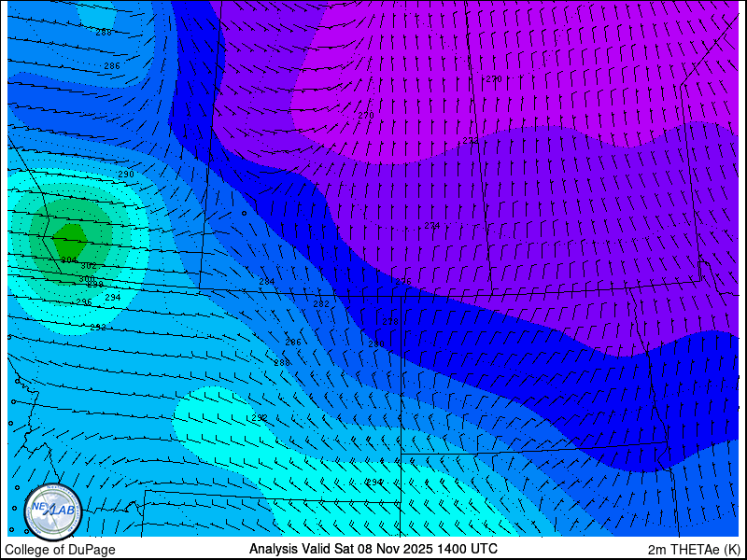Screen dimensions: 747x560
Task: Click the 274 contour label
Action: point(432,225)
